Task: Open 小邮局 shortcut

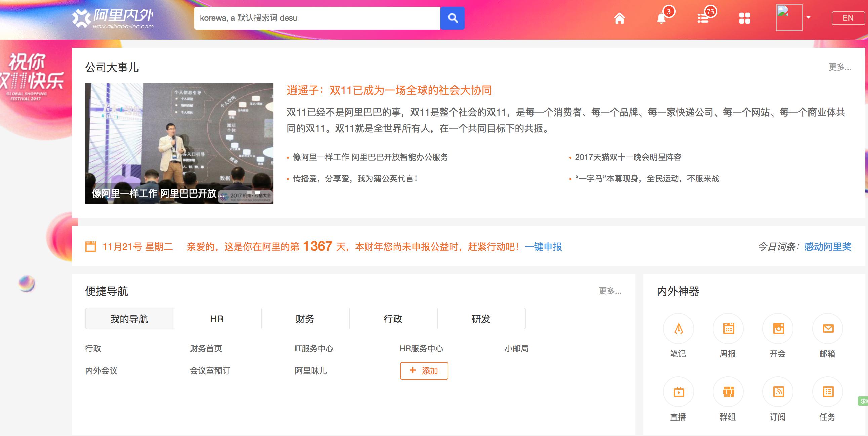Action: point(517,348)
